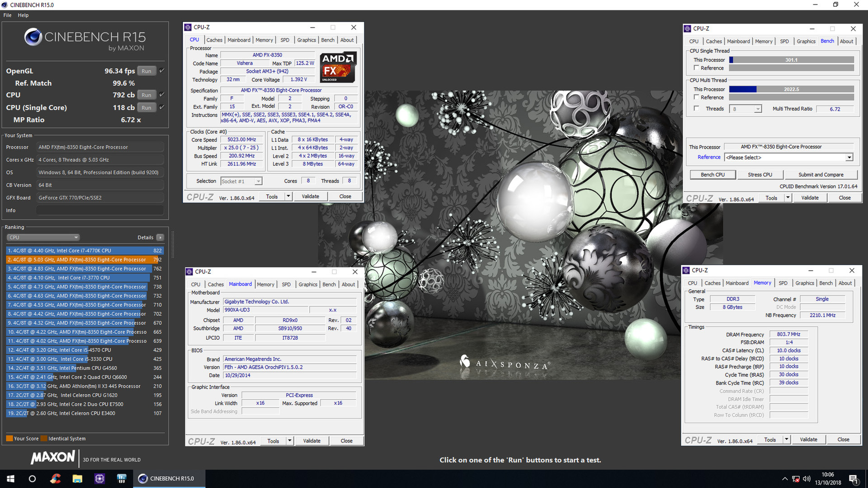Expand Tools arrow in Mainboard window
Screen dimensions: 868x488
pyautogui.click(x=290, y=441)
